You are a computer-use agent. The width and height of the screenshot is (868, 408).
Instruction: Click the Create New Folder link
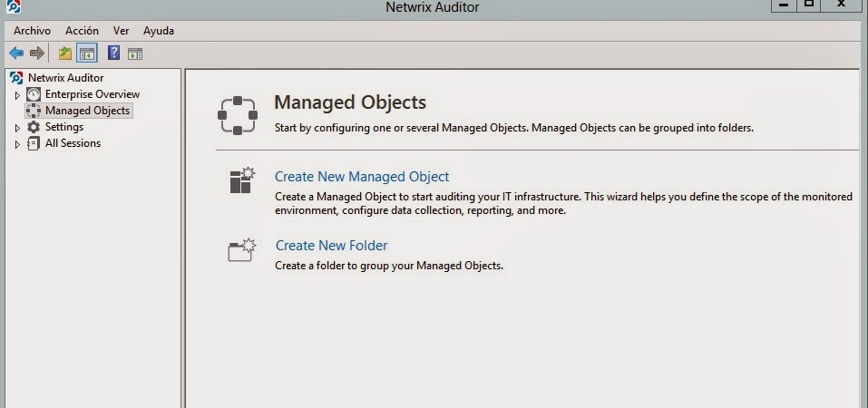point(331,246)
